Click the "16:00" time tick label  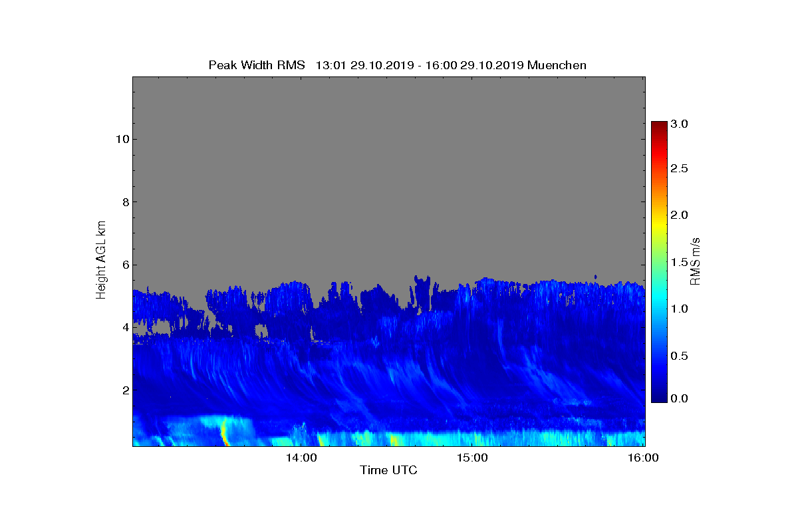(643, 458)
